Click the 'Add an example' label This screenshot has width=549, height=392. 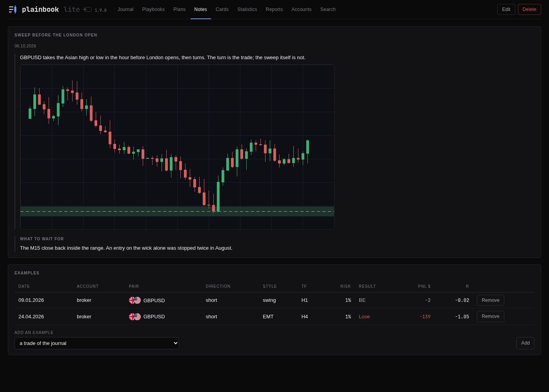click(34, 332)
